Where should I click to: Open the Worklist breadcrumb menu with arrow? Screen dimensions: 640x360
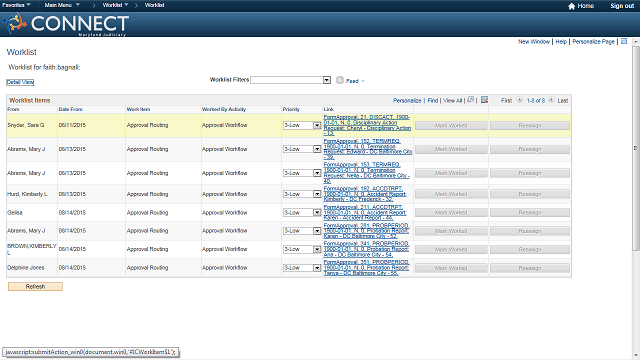(116, 5)
